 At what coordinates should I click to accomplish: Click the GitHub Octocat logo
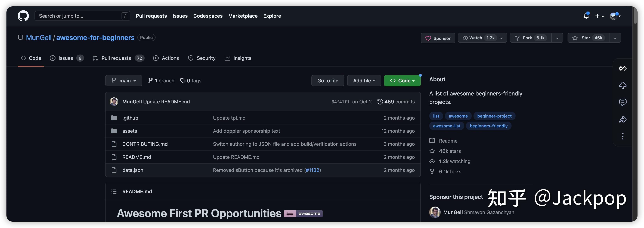click(x=23, y=16)
